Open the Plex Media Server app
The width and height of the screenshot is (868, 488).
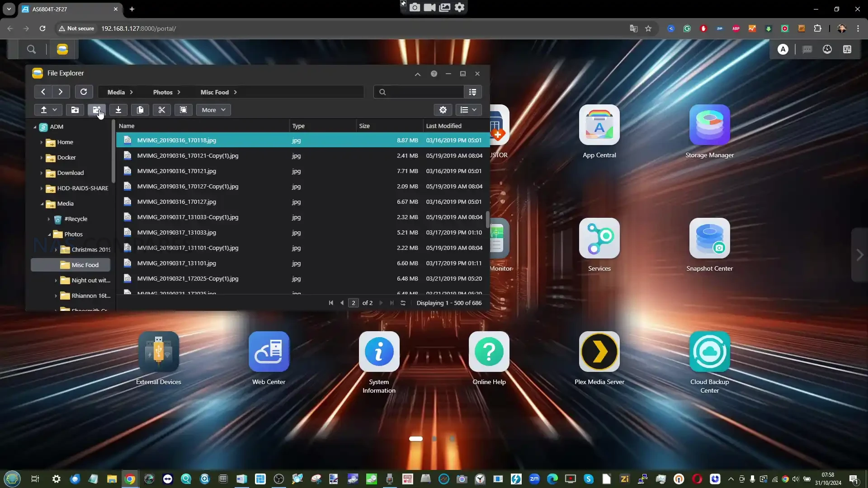[599, 352]
